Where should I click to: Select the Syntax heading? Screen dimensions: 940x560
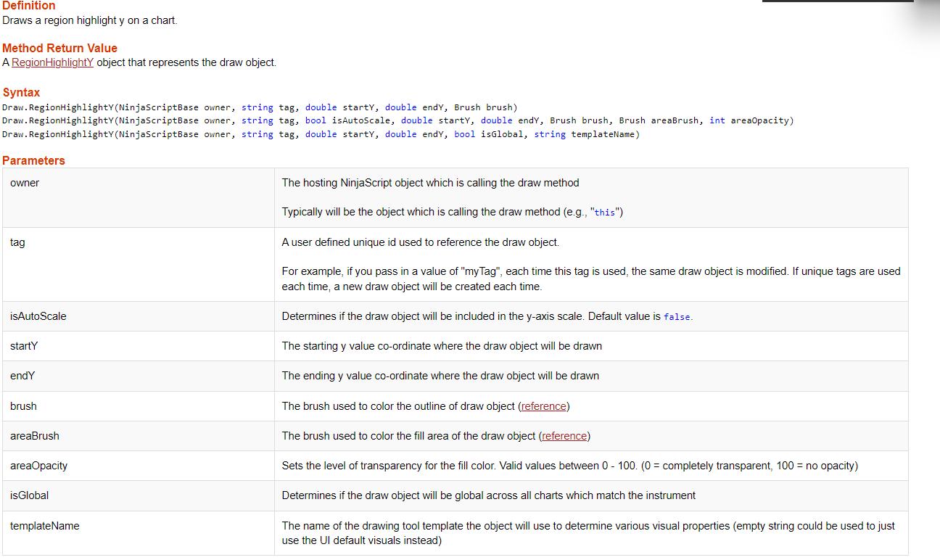pos(20,92)
